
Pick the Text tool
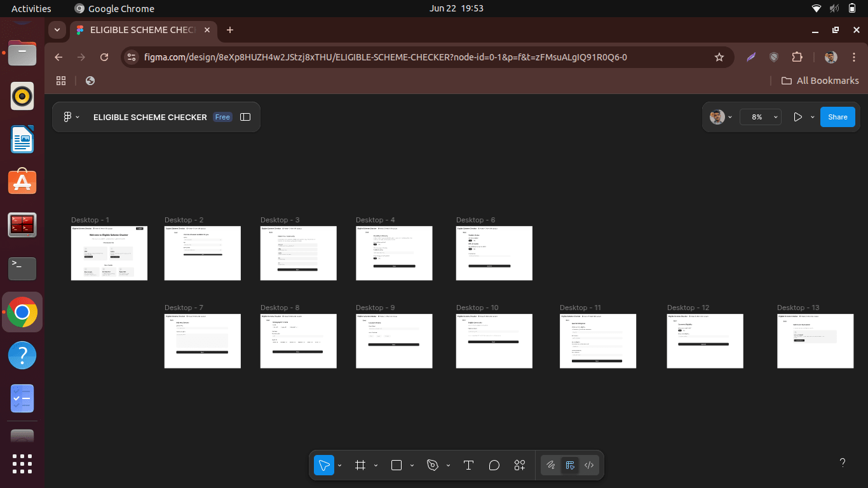pos(468,465)
